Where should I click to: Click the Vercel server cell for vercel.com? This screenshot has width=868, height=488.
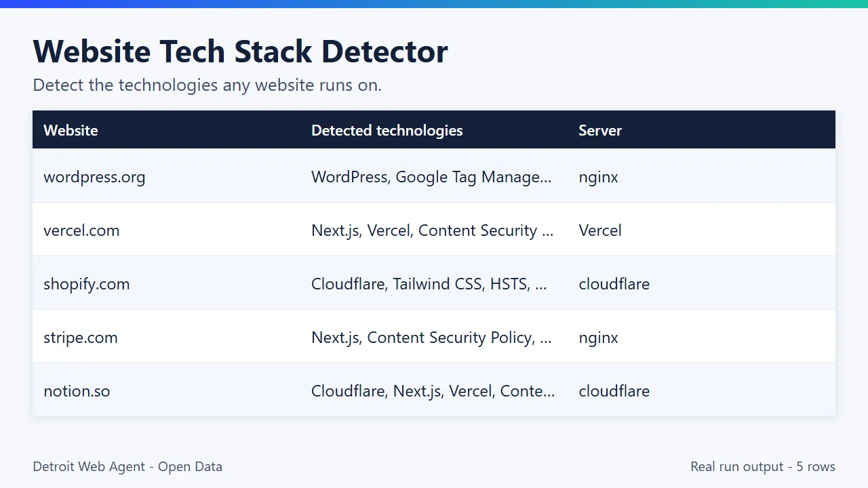pyautogui.click(x=701, y=230)
